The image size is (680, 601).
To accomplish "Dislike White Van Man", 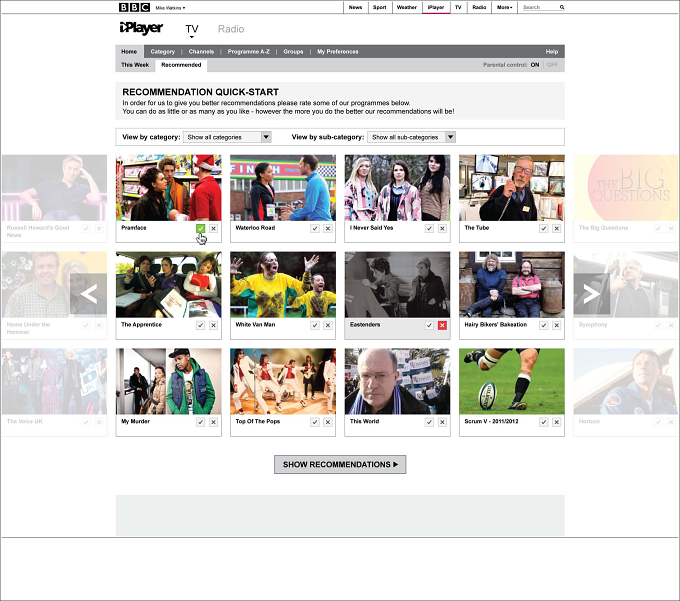I will pos(328,325).
